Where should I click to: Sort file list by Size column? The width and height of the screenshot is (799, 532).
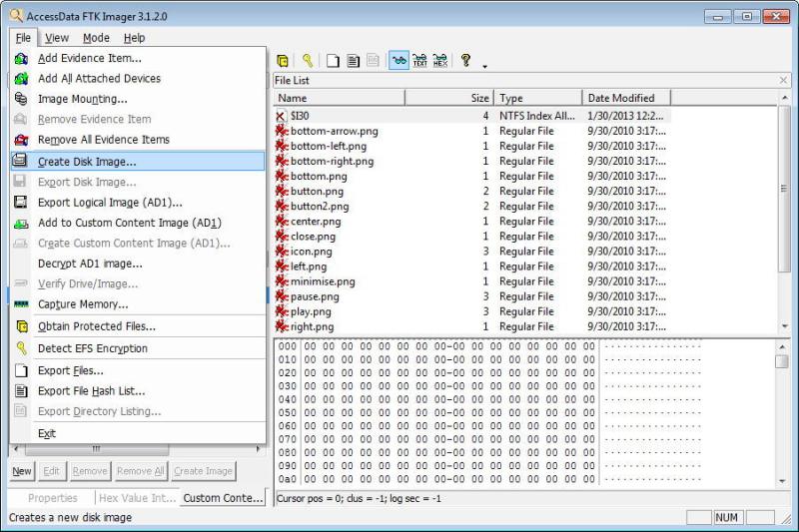coord(449,98)
